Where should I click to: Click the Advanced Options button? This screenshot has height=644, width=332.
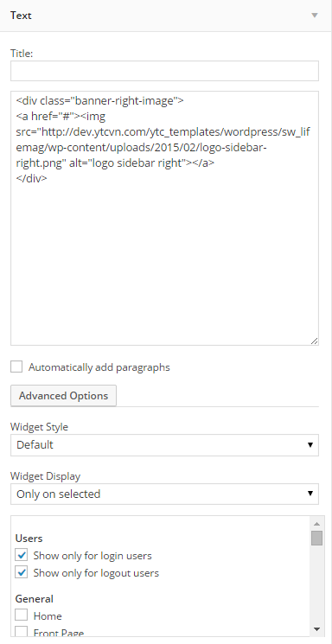pos(63,396)
